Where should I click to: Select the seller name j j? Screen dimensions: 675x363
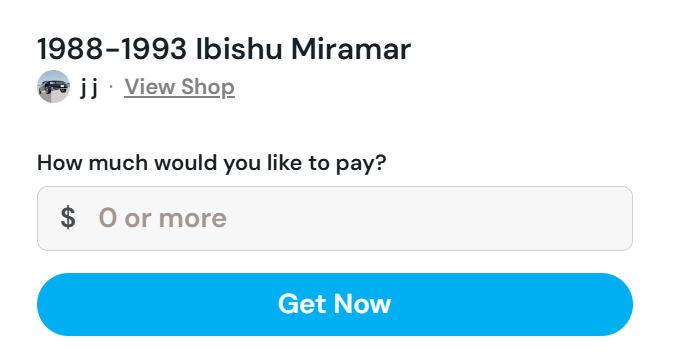pos(89,87)
